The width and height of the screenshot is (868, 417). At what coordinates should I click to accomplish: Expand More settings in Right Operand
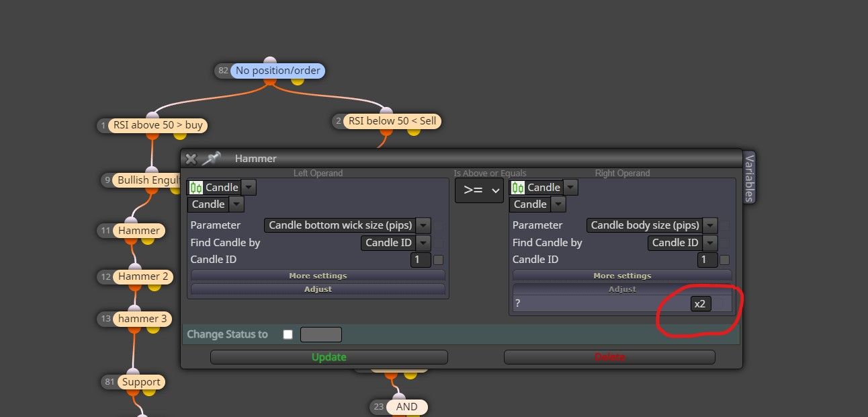[x=622, y=276]
